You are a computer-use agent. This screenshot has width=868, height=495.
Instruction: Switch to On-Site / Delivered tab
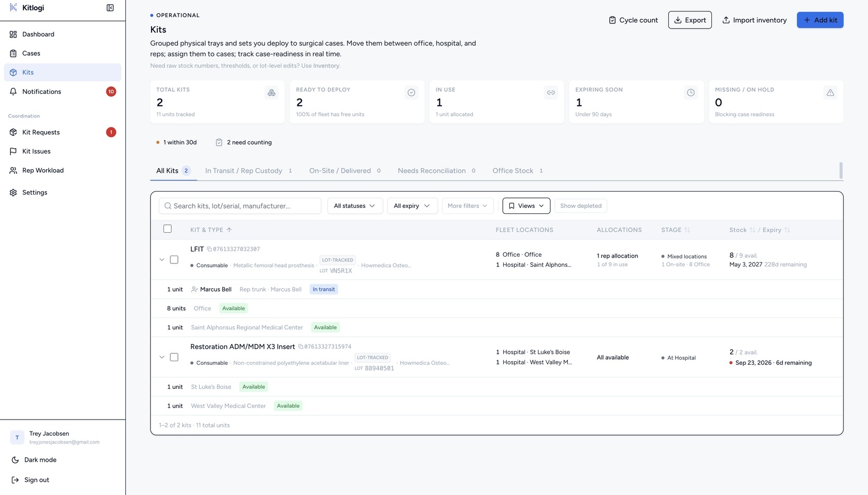[345, 171]
